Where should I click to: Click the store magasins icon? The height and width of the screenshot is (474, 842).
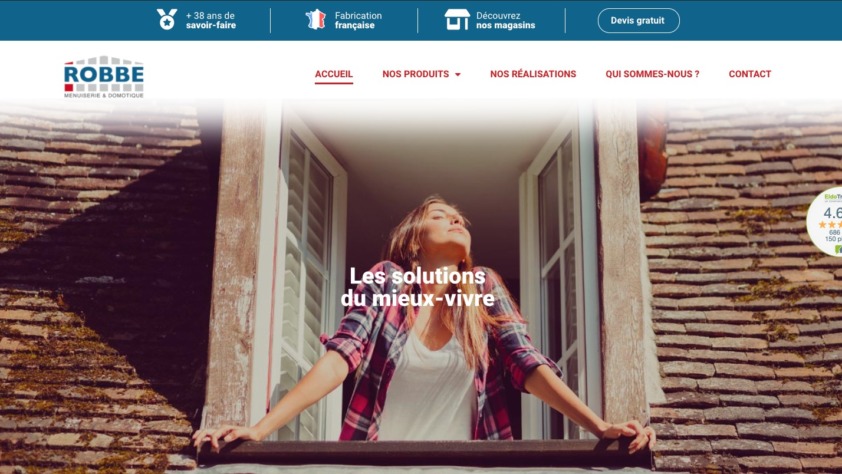pos(457,20)
